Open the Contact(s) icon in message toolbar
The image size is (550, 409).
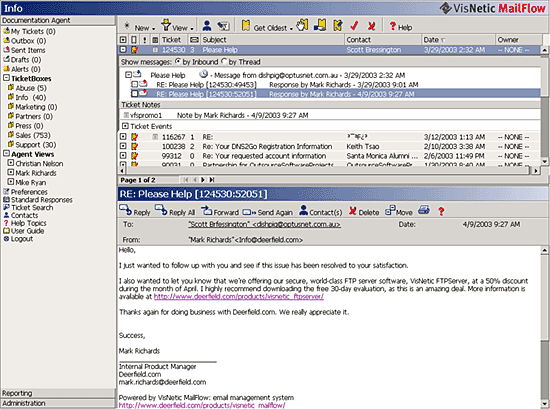[x=303, y=210]
